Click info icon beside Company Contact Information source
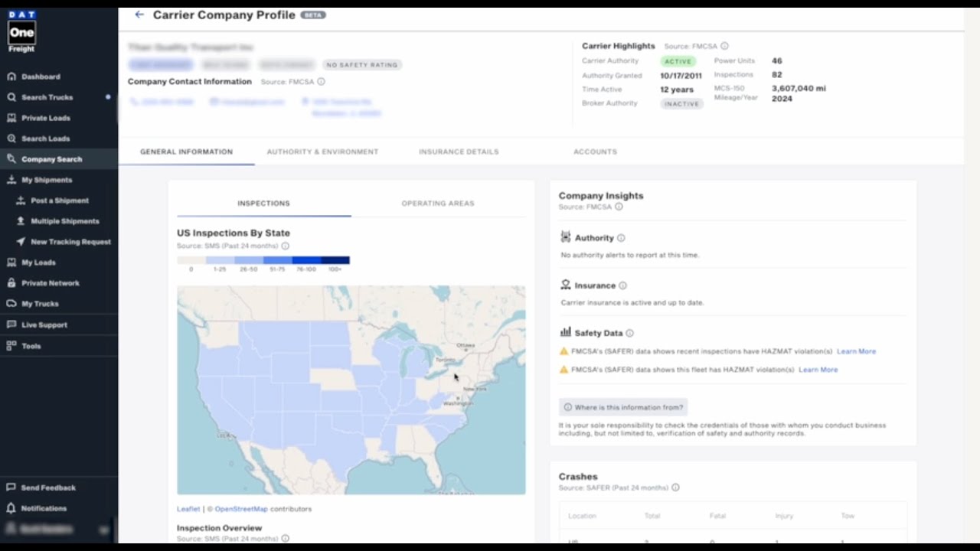980x551 pixels. coord(321,82)
